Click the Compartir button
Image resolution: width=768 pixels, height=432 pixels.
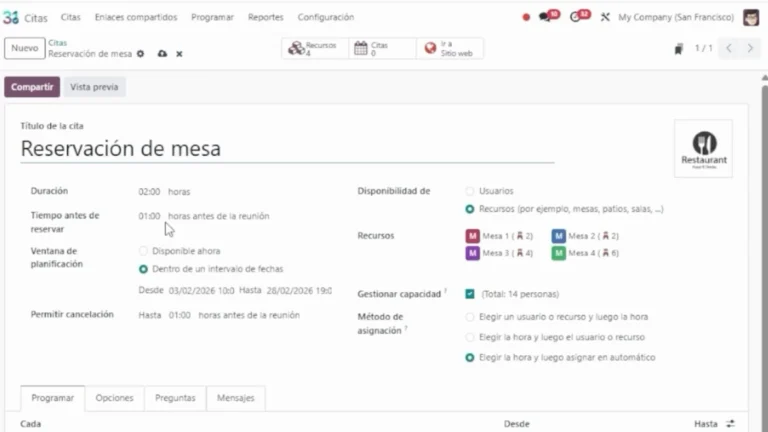pos(32,87)
